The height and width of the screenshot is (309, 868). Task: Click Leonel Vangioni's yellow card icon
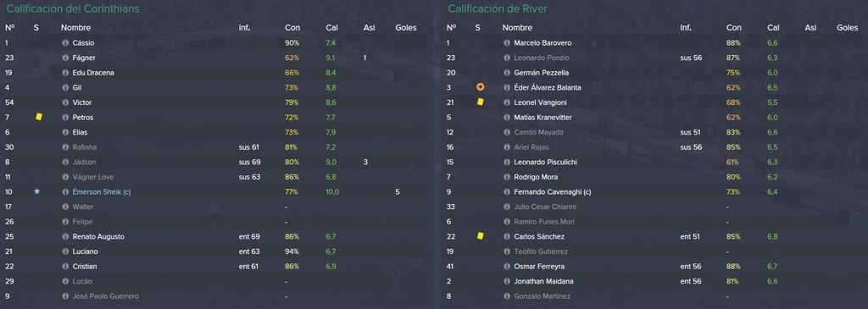pos(480,102)
